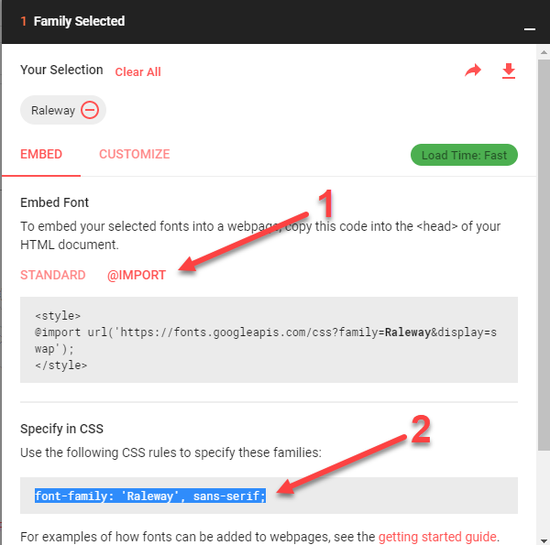Open the getting started guide link
The height and width of the screenshot is (545, 550).
tap(437, 537)
